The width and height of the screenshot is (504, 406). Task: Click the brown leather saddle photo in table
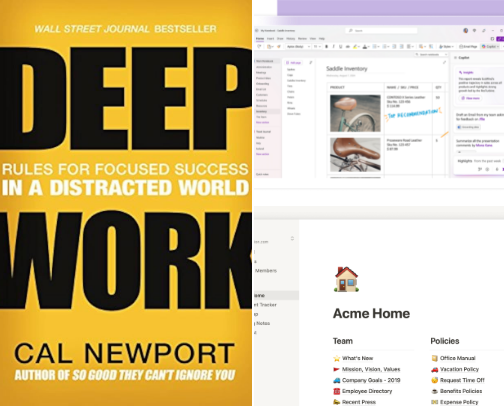tap(355, 154)
